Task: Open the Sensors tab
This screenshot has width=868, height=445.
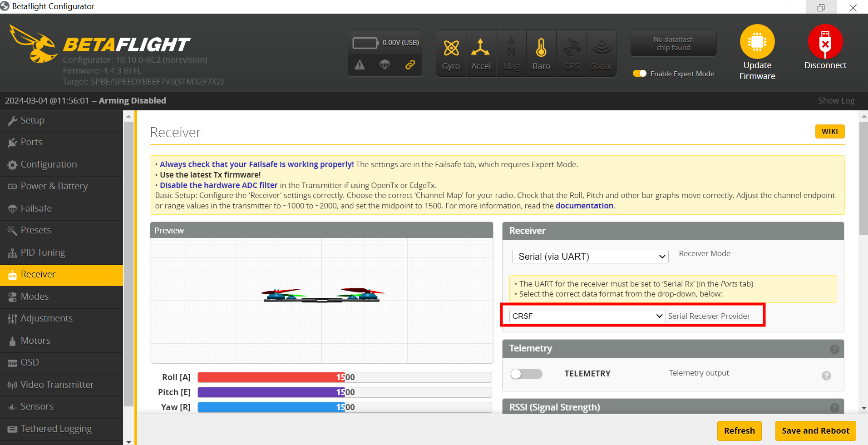Action: coord(61,407)
